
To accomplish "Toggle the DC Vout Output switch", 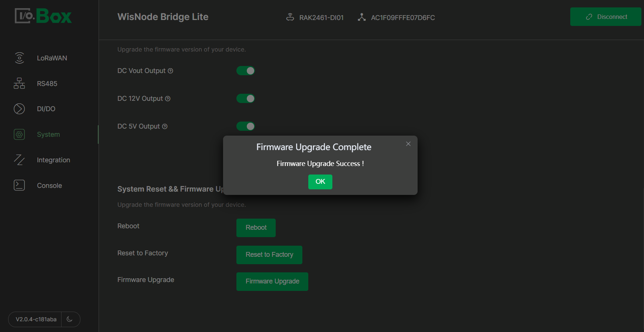I will pyautogui.click(x=246, y=71).
